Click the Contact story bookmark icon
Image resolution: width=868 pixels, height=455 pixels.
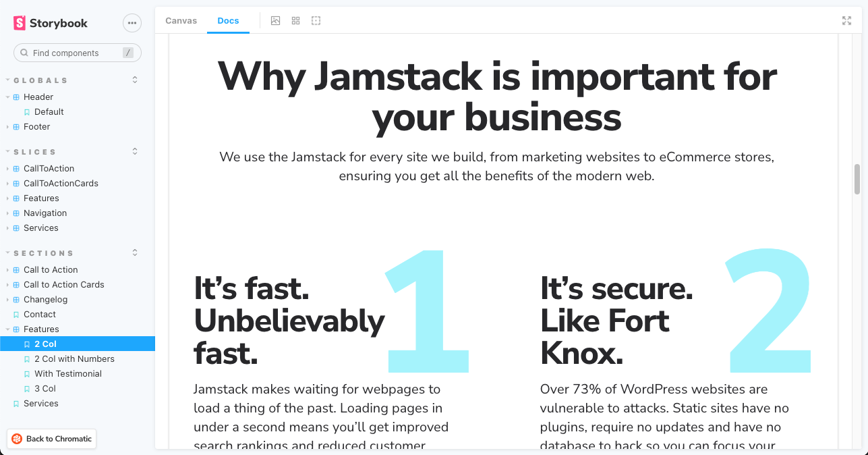[16, 315]
